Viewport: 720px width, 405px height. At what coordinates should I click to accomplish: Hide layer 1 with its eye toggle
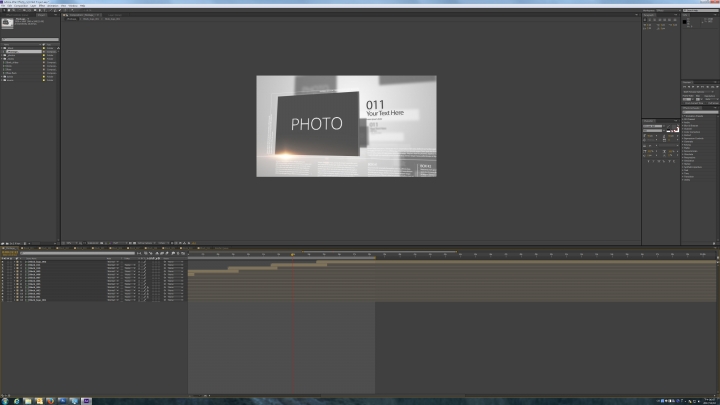(x=2, y=262)
